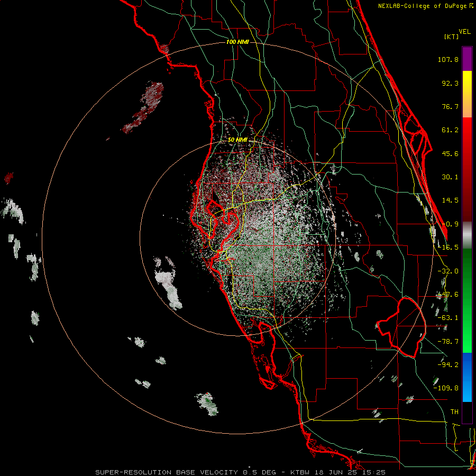The image size is (476, 476).
Task: Select the -0.9 scale value
Action: (x=450, y=224)
